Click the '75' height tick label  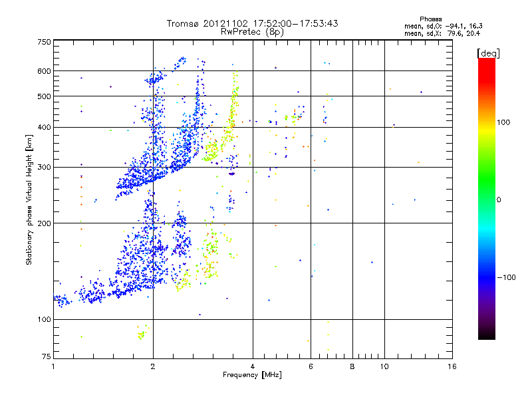47,356
